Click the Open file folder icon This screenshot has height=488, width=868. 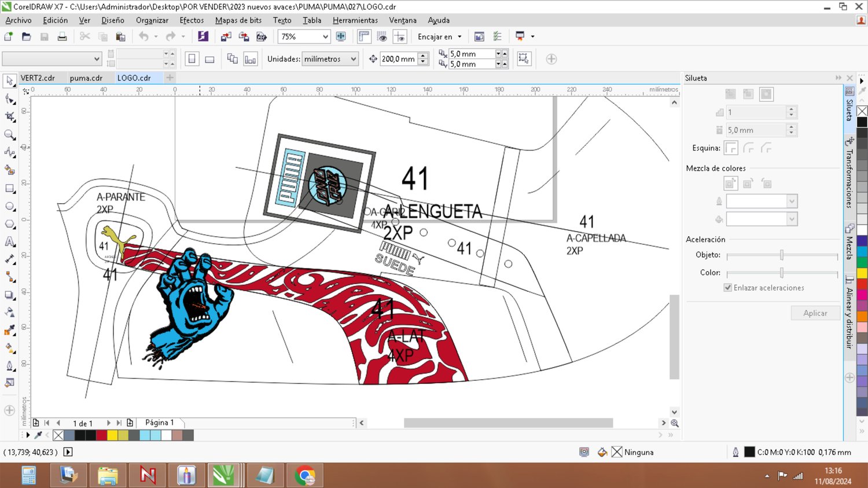click(x=26, y=36)
